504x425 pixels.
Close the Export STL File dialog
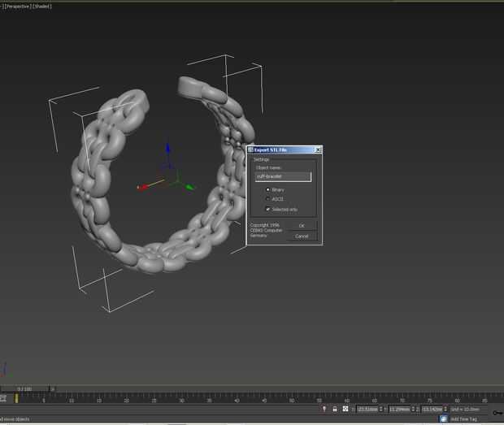318,150
